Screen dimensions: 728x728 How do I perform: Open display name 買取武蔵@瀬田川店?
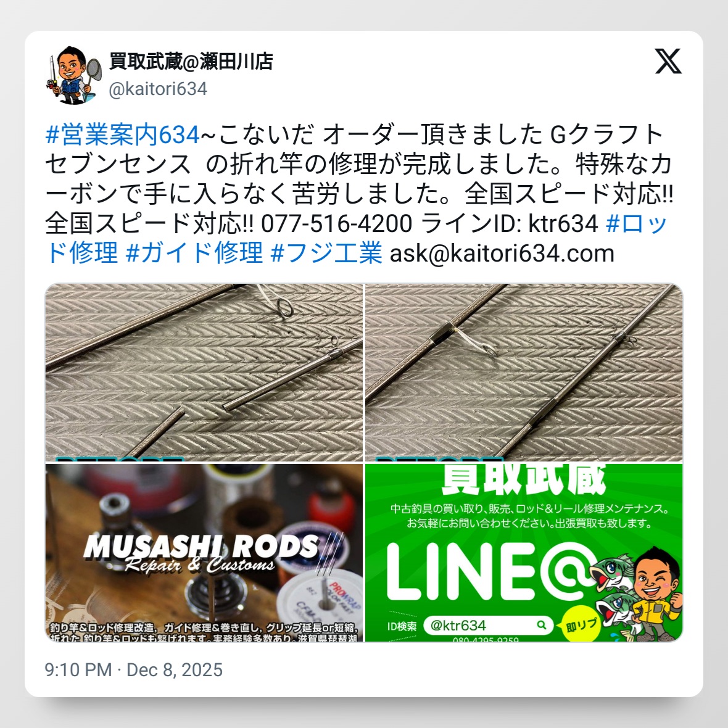[x=191, y=61]
